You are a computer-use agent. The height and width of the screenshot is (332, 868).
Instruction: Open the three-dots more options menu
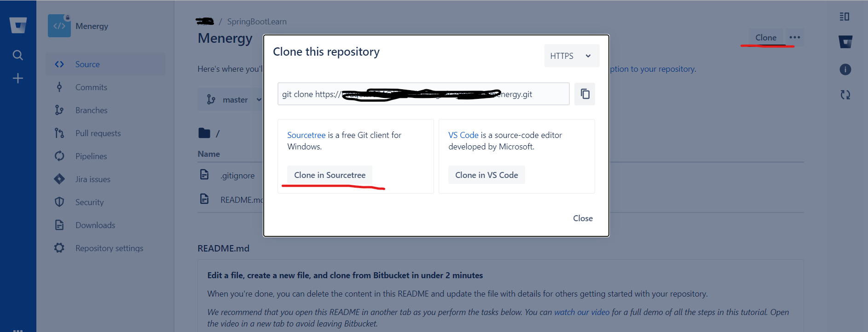(795, 37)
